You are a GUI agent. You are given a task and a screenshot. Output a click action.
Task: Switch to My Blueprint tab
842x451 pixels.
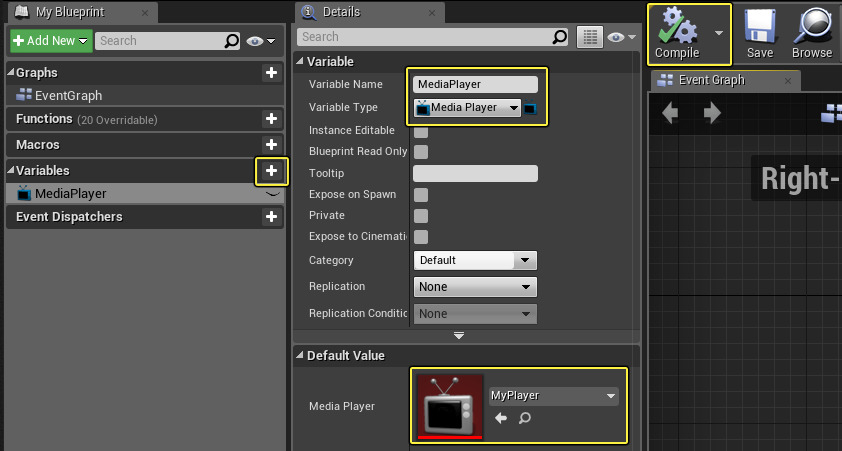70,12
